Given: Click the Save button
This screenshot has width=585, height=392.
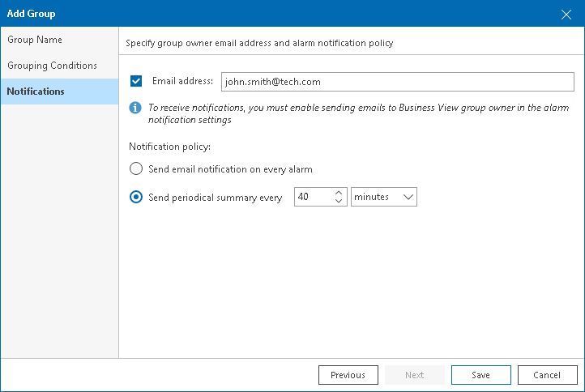Looking at the screenshot, I should 481,375.
